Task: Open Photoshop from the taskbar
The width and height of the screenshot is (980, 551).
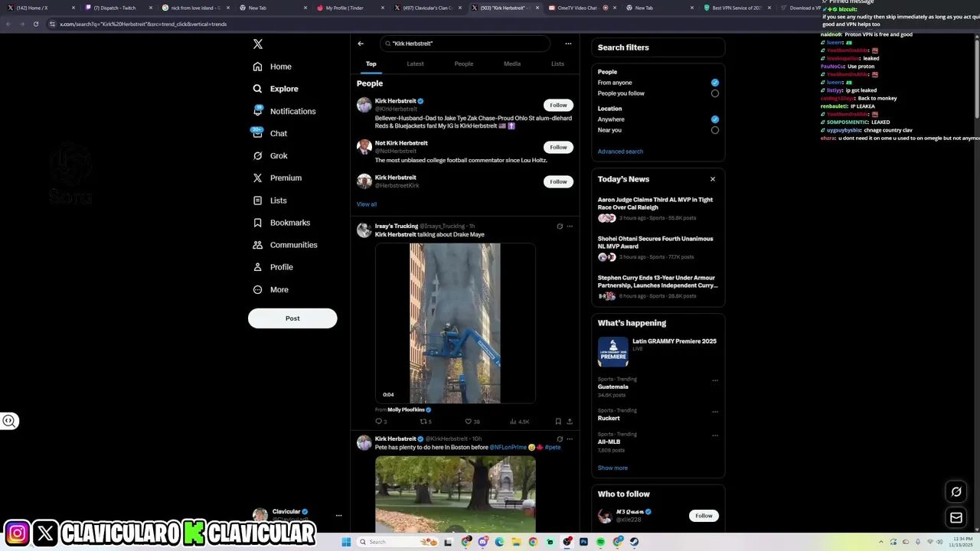Action: pos(583,542)
